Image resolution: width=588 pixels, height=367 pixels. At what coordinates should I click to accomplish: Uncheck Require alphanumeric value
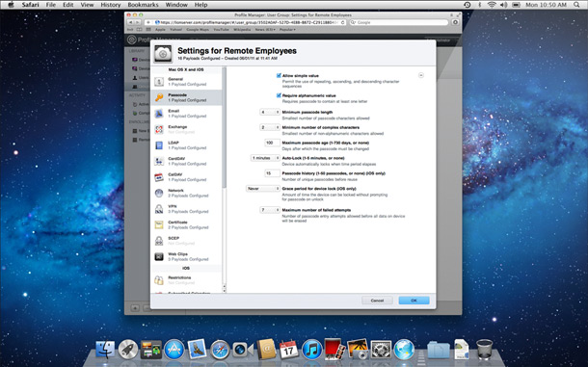[279, 95]
